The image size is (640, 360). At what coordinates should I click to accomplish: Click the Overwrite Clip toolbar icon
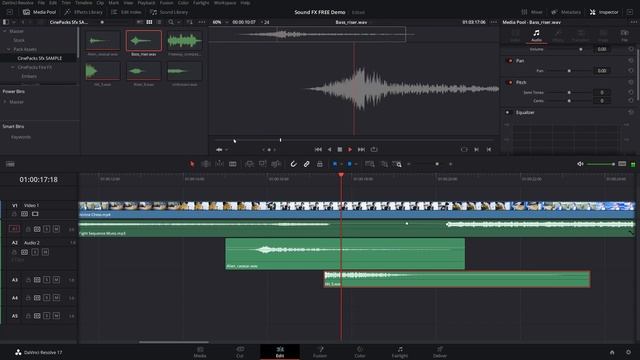pos(262,164)
